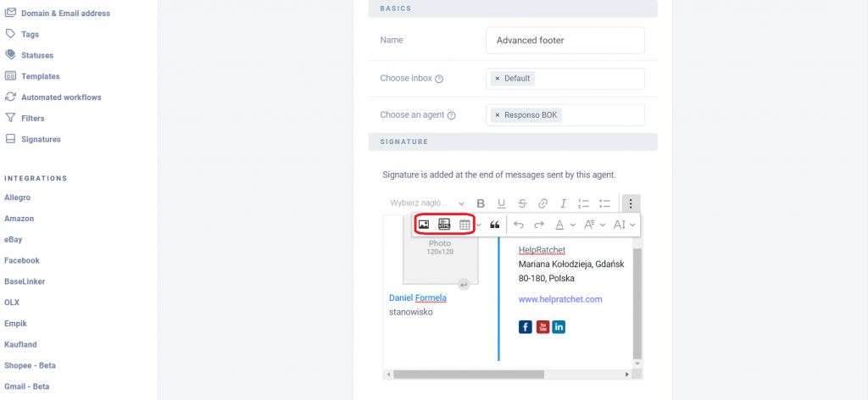Click the numbered list icon
The height and width of the screenshot is (400, 868).
583,203
